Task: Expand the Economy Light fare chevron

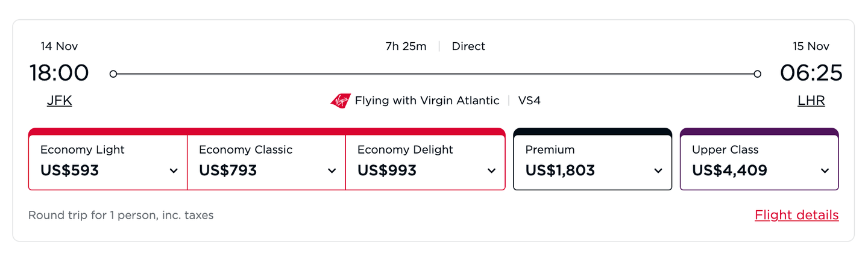Action: pos(174,171)
